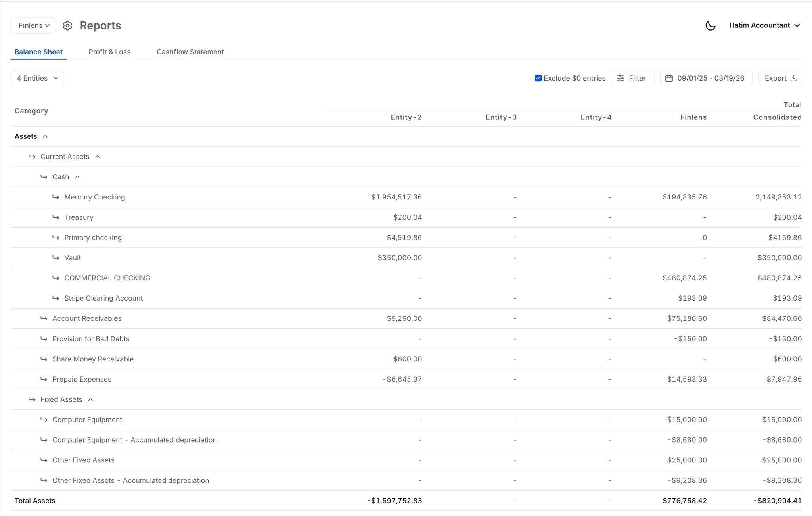
Task: Toggle dark mode with the moon icon
Action: coord(710,25)
